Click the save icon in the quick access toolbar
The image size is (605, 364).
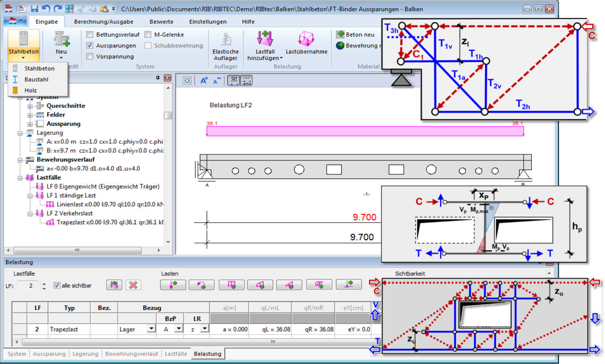point(34,9)
